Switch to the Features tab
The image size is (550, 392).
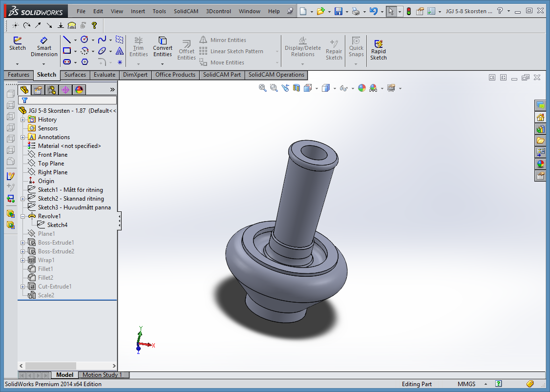[x=19, y=75]
